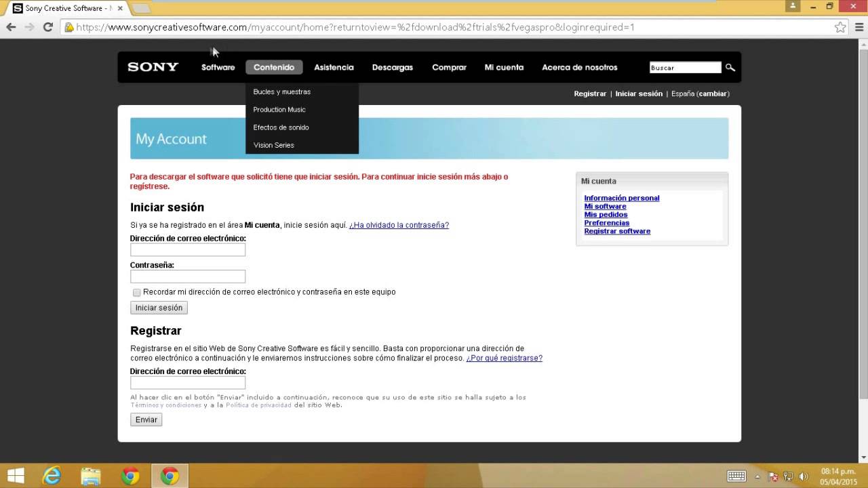This screenshot has width=868, height=488.
Task: Open the Contenido menu
Action: coord(274,67)
